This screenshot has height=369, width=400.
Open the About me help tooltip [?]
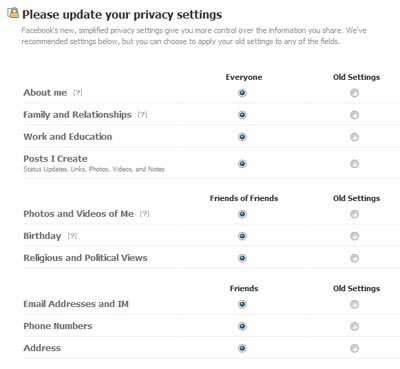point(78,93)
